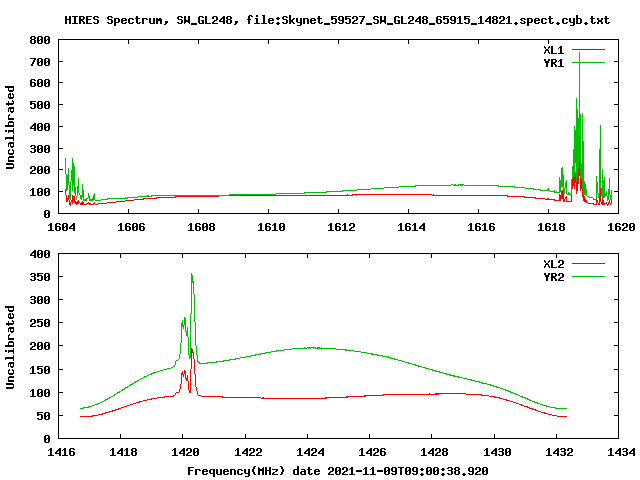Click the 1424 frequency tick label
This screenshot has width=640, height=480.
[x=310, y=452]
